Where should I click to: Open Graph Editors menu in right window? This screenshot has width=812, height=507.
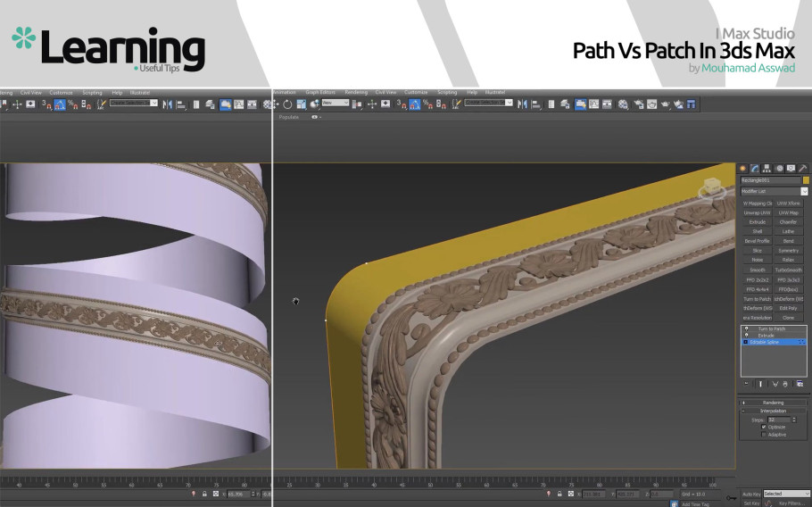click(x=320, y=92)
